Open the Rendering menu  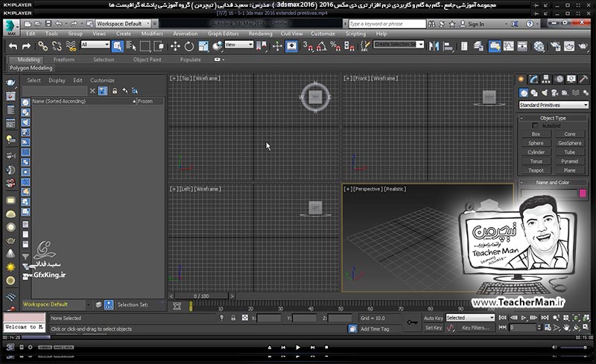(260, 33)
